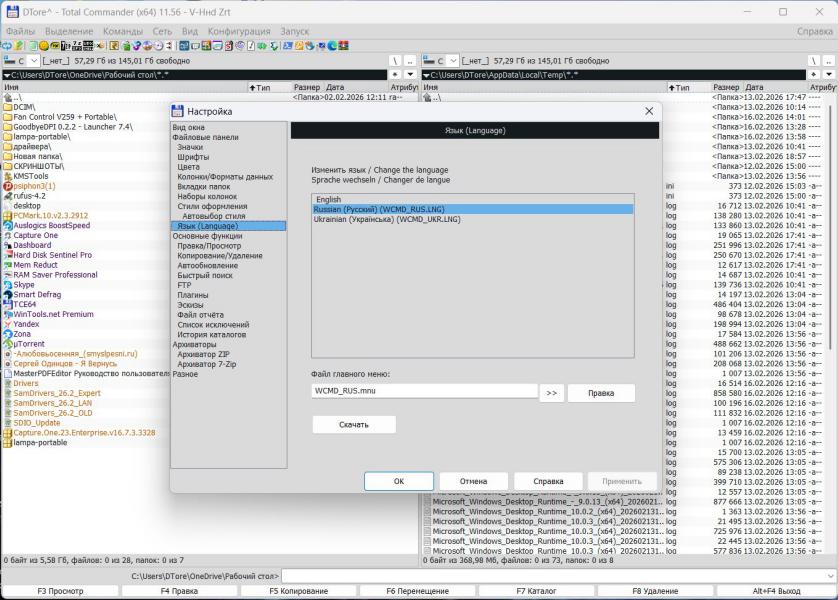Screen dimensions: 838x600
Task: Click the µTorrent icon in left panel
Action: pyautogui.click(x=8, y=344)
